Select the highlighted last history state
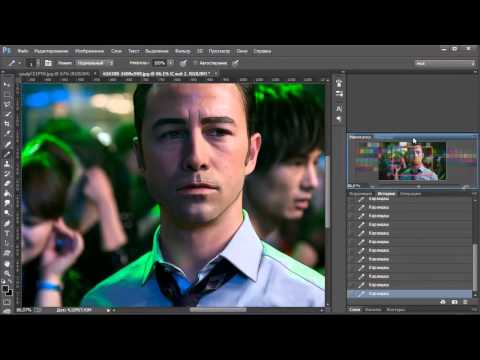Image resolution: width=480 pixels, height=360 pixels. (x=410, y=294)
